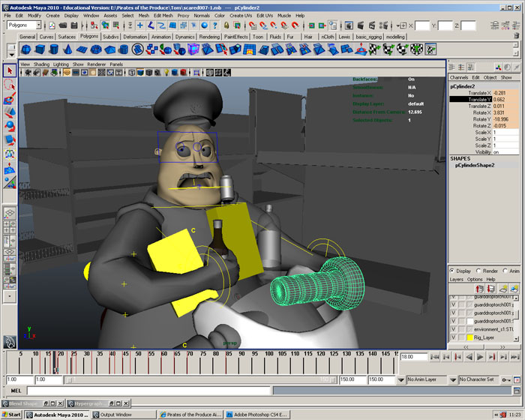Switch to the Rendering shelf tab
This screenshot has width=525, height=420.
tap(209, 37)
